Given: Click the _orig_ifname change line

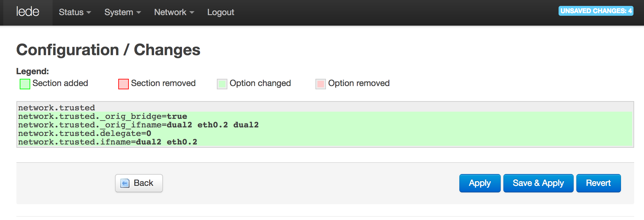Looking at the screenshot, I should 325,125.
